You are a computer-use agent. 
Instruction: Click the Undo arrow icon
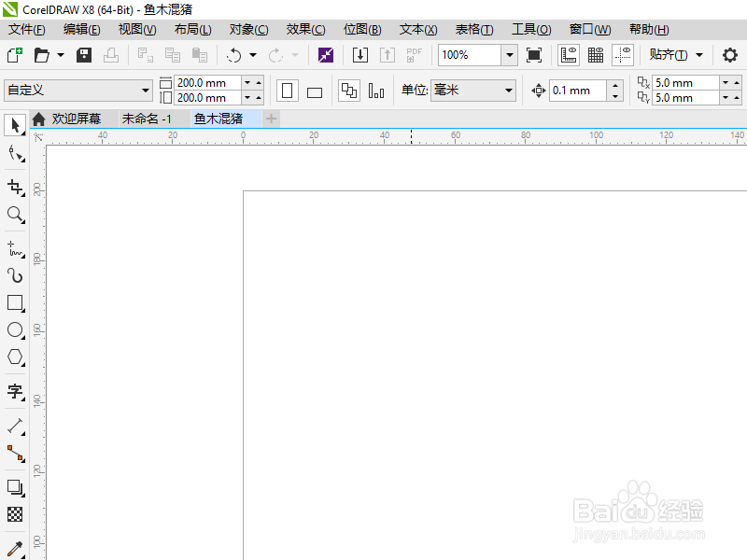coord(234,55)
